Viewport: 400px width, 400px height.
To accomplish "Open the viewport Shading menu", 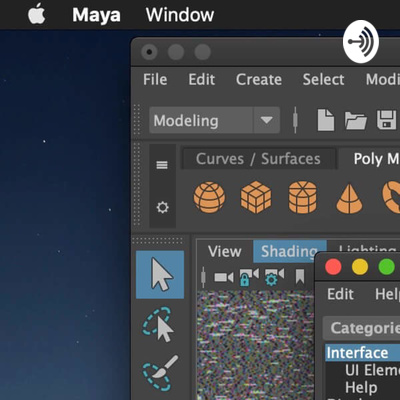I will point(289,251).
